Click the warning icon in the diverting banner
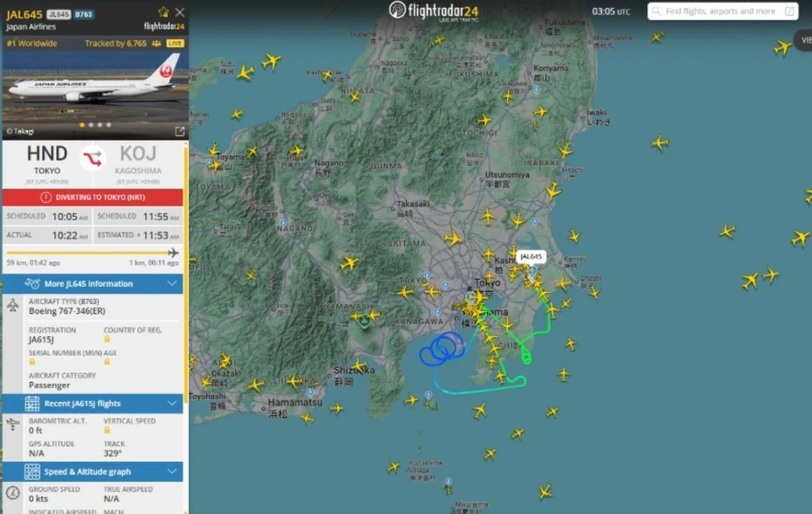 click(x=45, y=197)
